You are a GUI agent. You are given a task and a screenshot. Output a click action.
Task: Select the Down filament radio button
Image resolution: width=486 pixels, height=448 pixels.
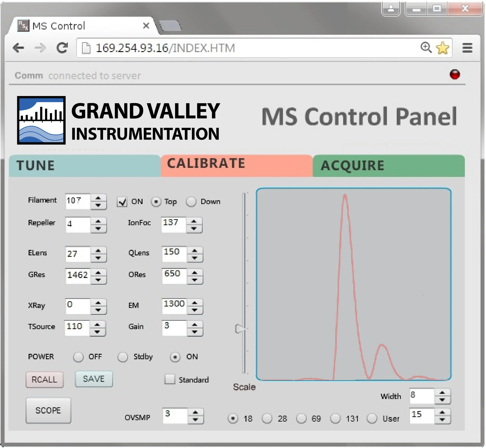pyautogui.click(x=191, y=202)
